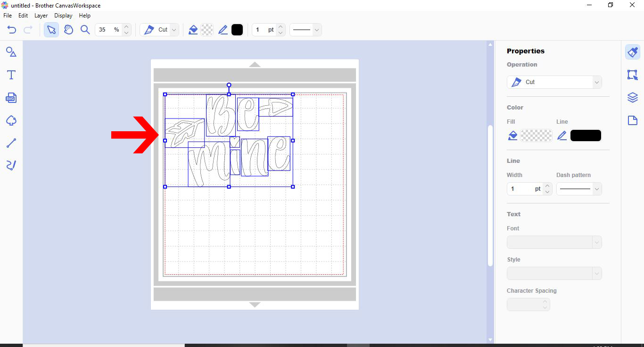644x347 pixels.
Task: Undo the last action
Action: click(11, 29)
